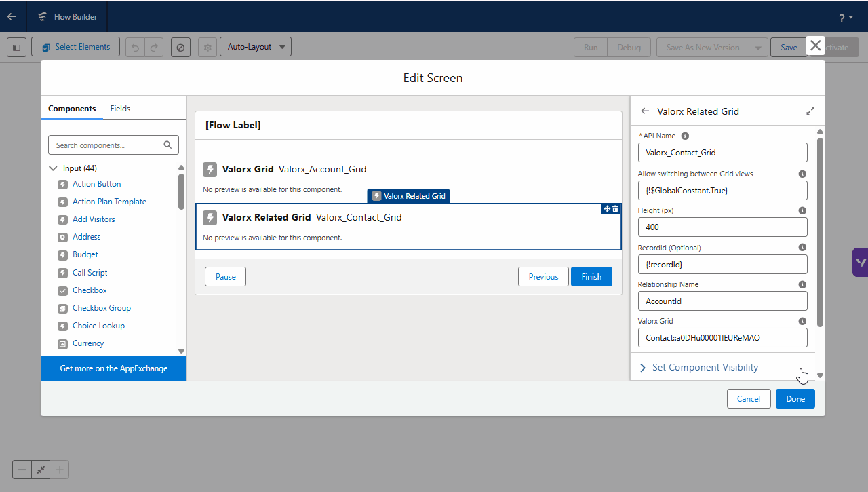Click the Run button
This screenshot has width=868, height=492.
tap(591, 48)
